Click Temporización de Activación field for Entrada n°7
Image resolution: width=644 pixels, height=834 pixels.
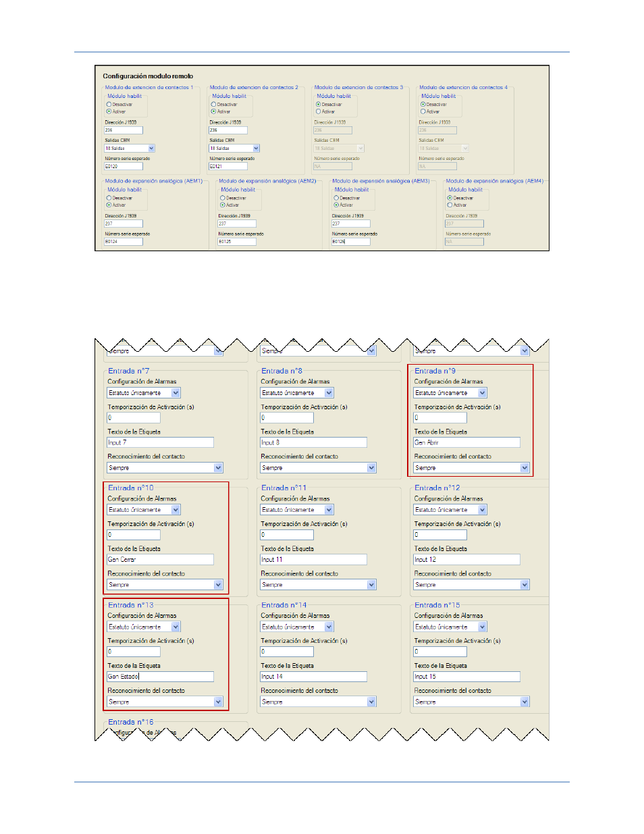pos(134,417)
